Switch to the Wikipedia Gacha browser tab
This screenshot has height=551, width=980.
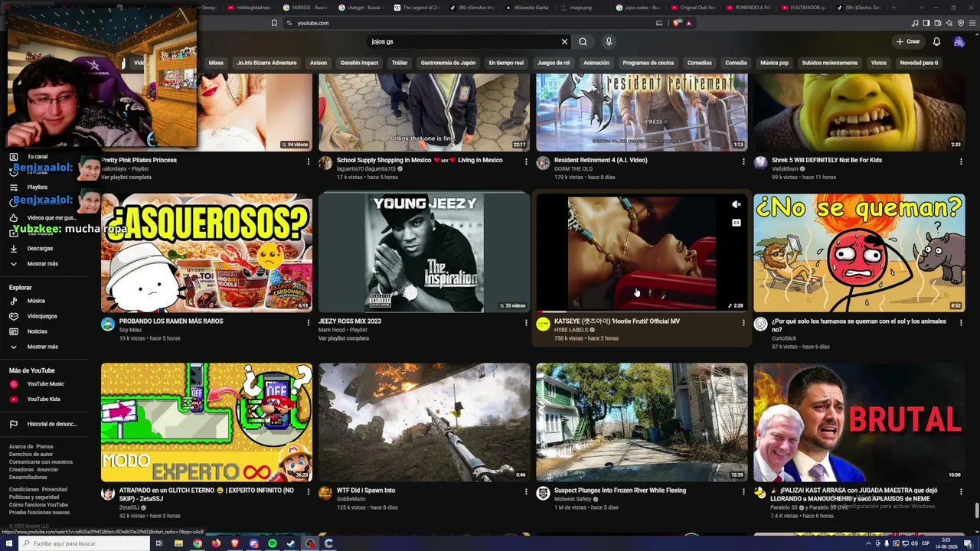tap(528, 8)
